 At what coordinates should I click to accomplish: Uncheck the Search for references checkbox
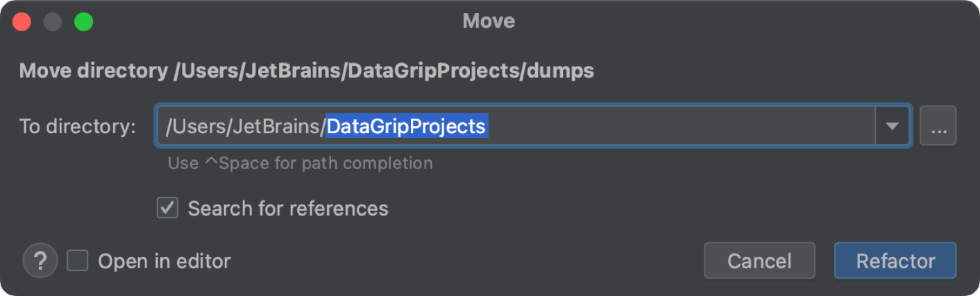pyautogui.click(x=167, y=208)
